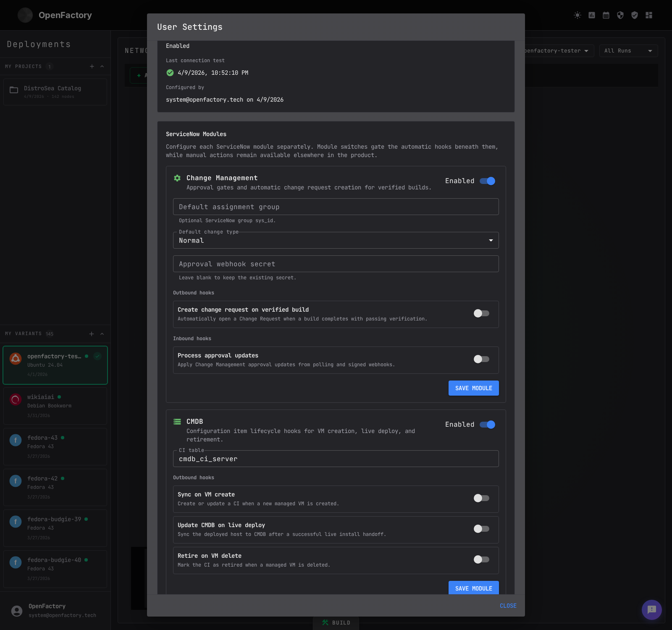Collapse the MY VARIANTS section

(102, 333)
